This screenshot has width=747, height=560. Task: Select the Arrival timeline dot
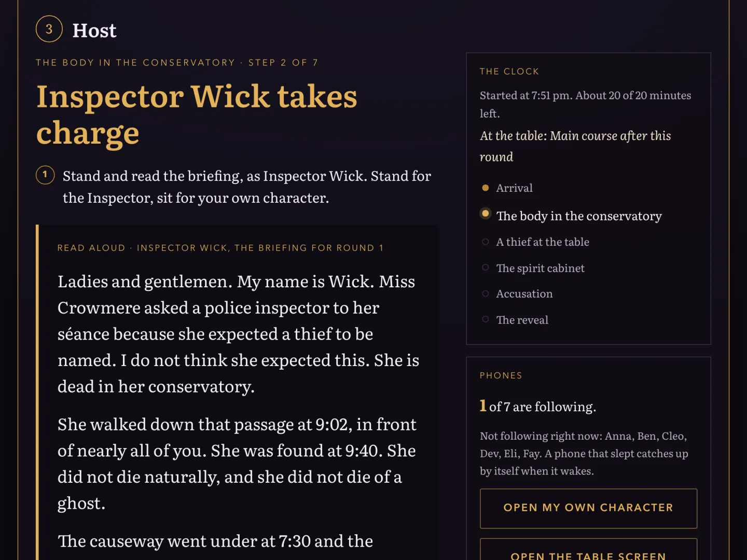[x=485, y=188]
